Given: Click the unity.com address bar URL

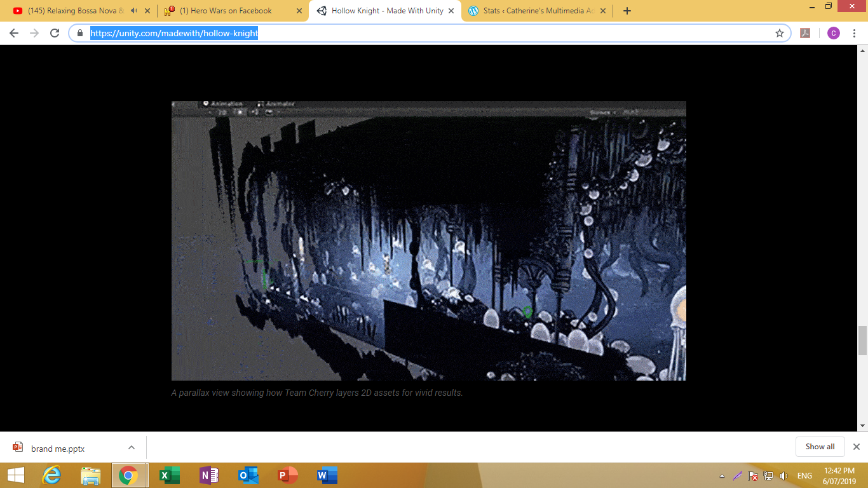Looking at the screenshot, I should [x=174, y=33].
